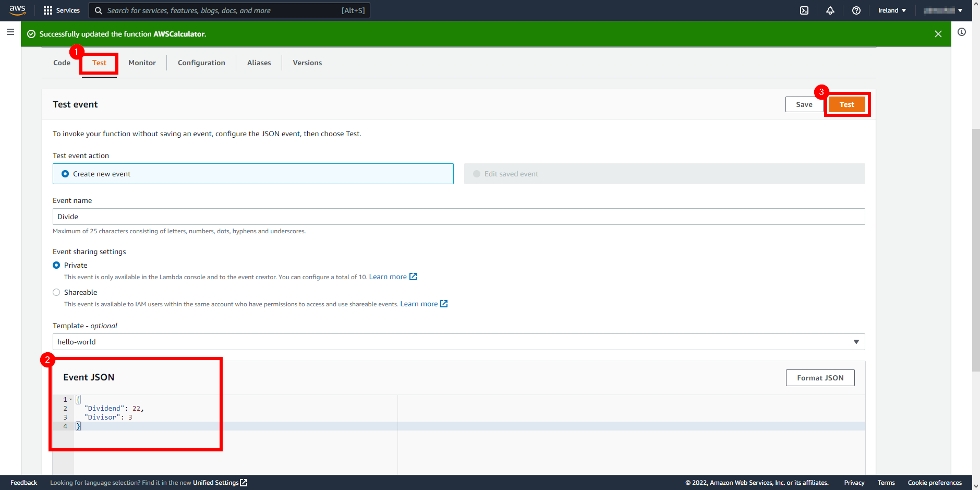Screen dimensions: 980x490
Task: Click the Format JSON button
Action: click(x=820, y=377)
